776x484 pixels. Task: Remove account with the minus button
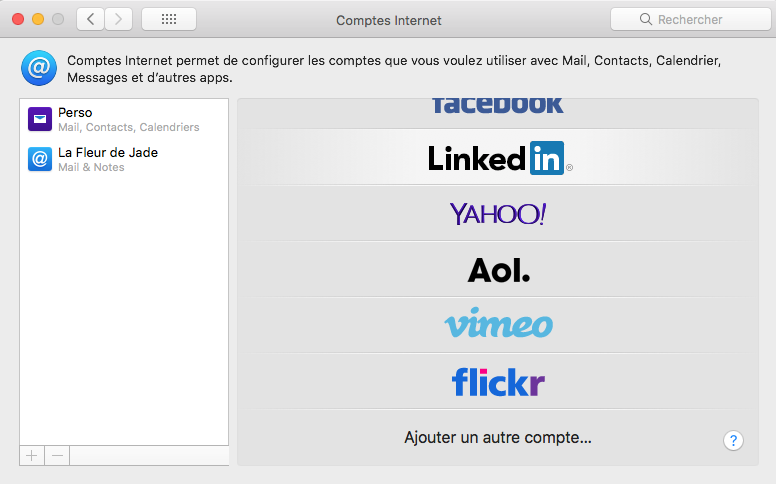(x=57, y=455)
